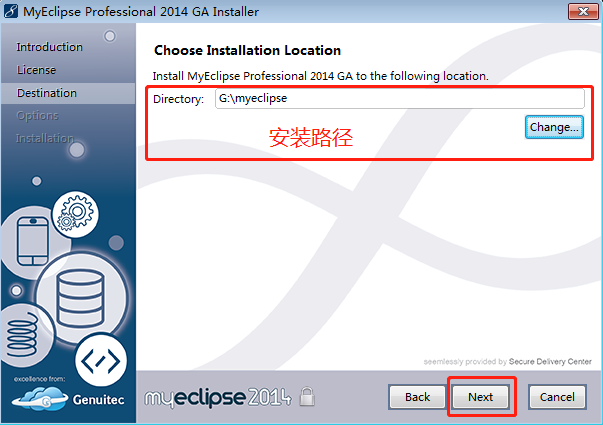This screenshot has width=603, height=425.
Task: Select the Introduction step in the sidebar
Action: click(x=49, y=47)
